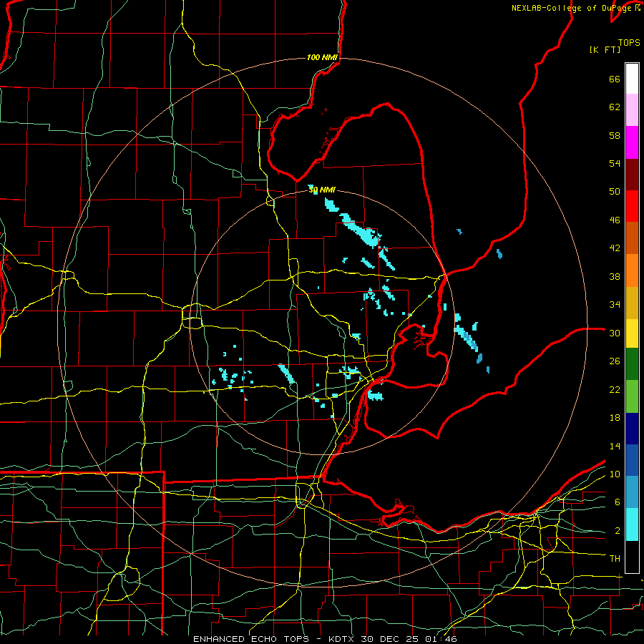Image resolution: width=644 pixels, height=644 pixels.
Task: Click the dark green legend swatch
Action: pos(632,364)
